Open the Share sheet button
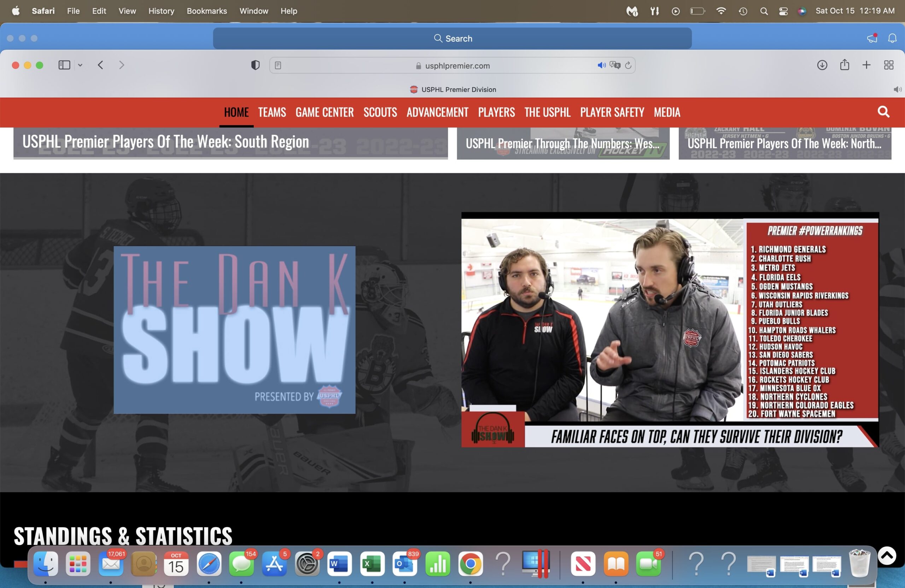Image resolution: width=905 pixels, height=588 pixels. click(x=845, y=65)
